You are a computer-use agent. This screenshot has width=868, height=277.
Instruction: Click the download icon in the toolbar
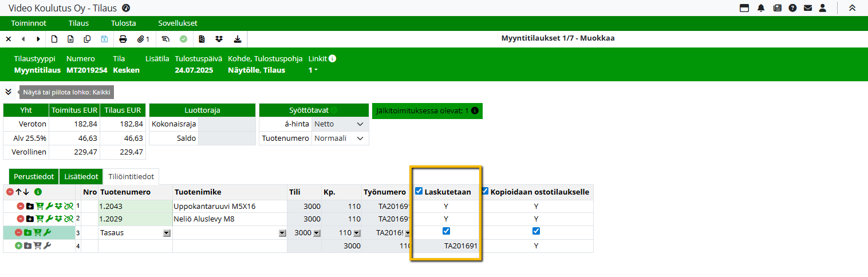238,39
